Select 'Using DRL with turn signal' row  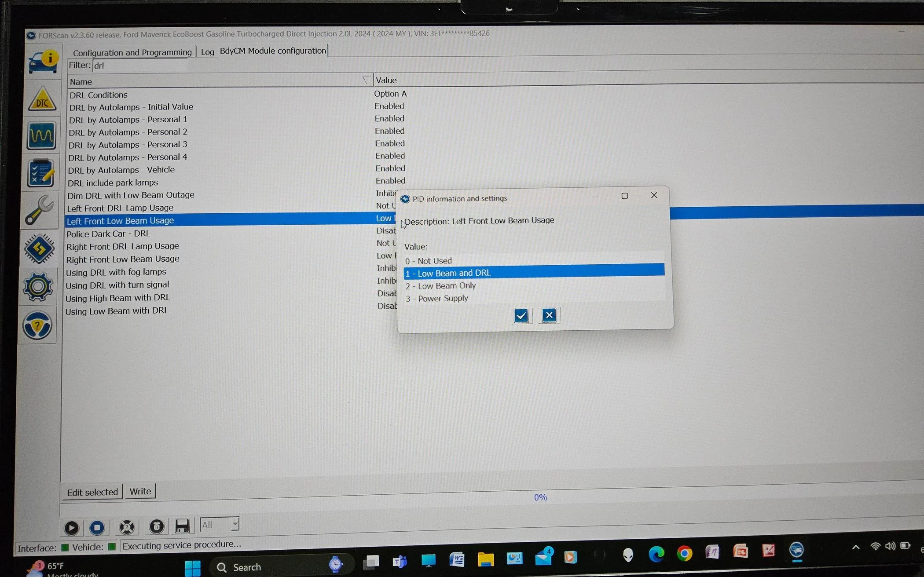tap(117, 285)
